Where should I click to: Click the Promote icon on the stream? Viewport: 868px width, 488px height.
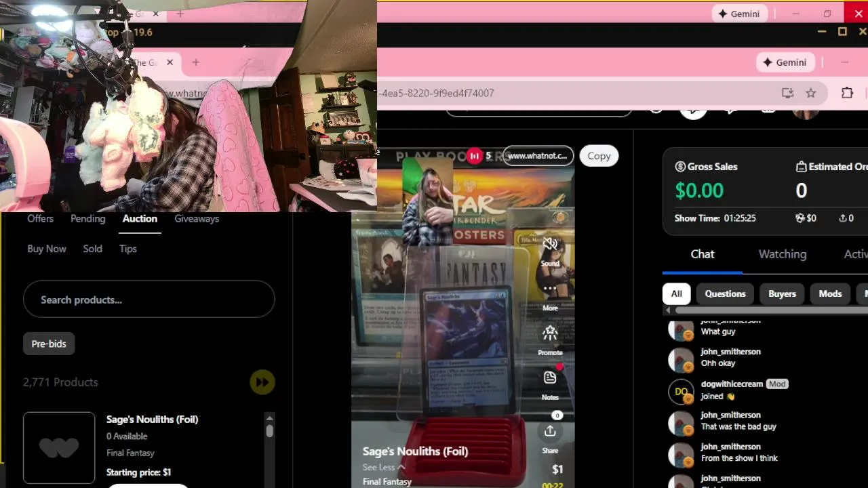[x=550, y=333]
